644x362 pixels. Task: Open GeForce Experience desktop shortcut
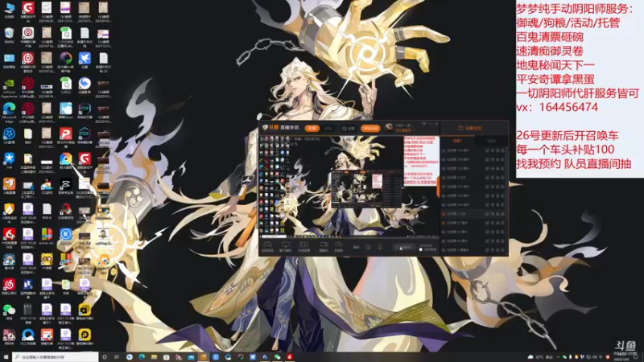(9, 87)
